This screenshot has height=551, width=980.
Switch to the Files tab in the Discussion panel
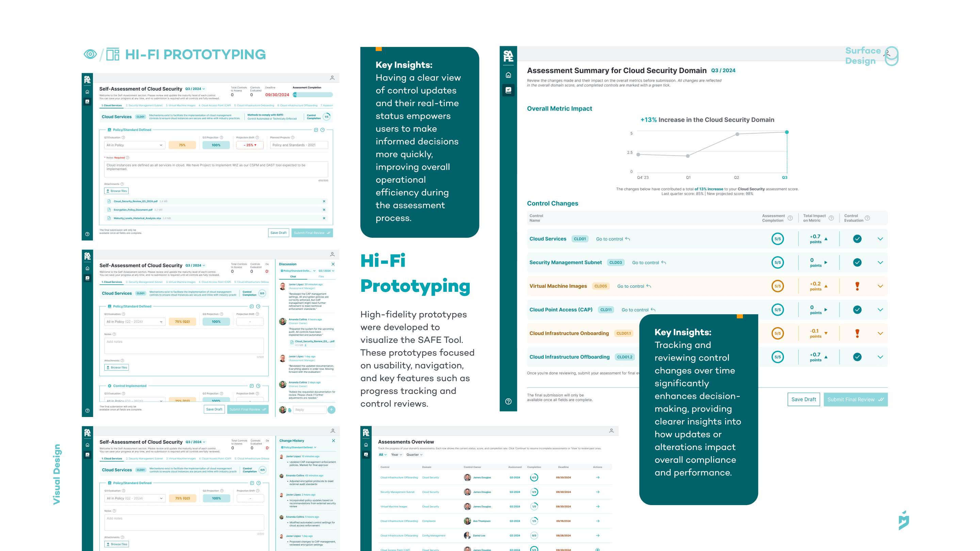[x=321, y=277]
